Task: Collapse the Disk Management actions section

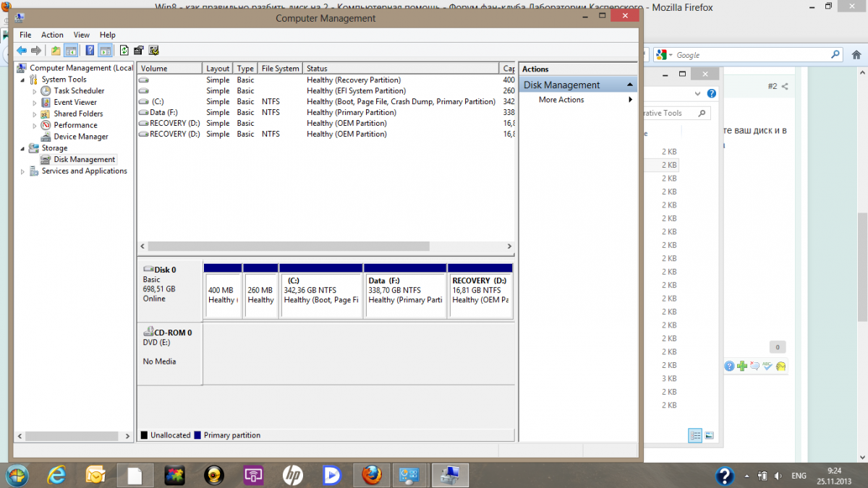Action: click(629, 85)
